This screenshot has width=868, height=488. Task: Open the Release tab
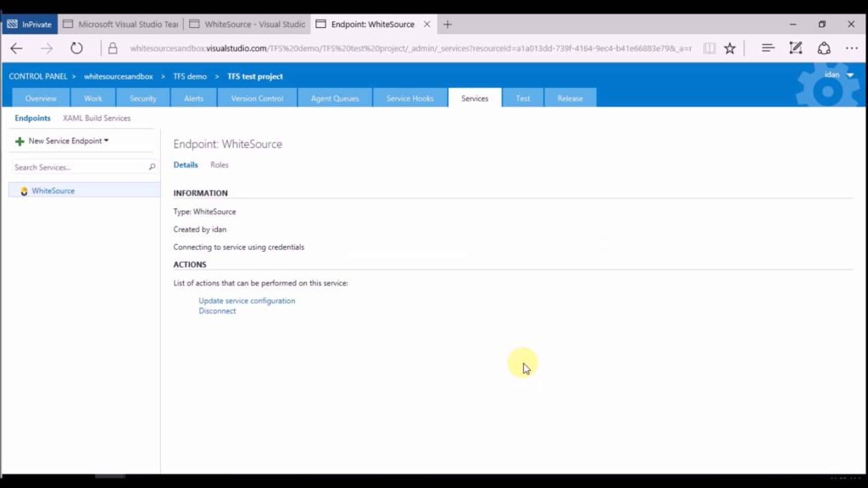pos(570,98)
